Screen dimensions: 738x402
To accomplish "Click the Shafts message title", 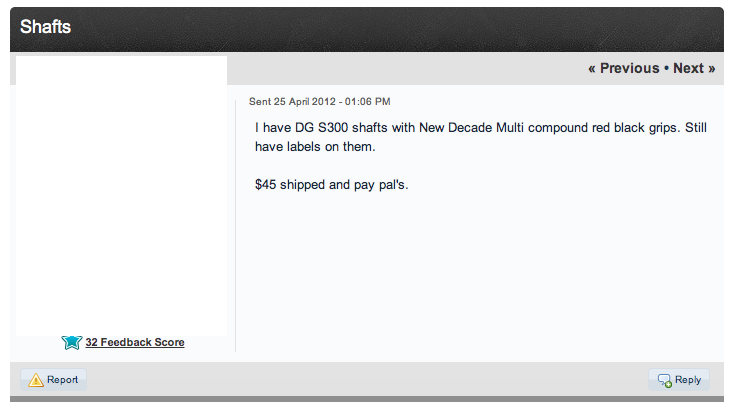I will pos(45,27).
